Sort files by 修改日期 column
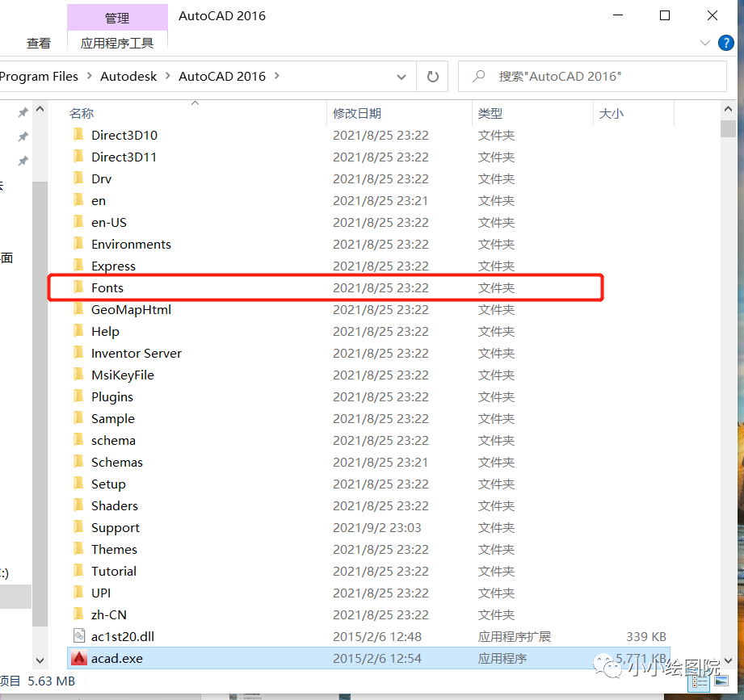This screenshot has width=744, height=700. (357, 113)
